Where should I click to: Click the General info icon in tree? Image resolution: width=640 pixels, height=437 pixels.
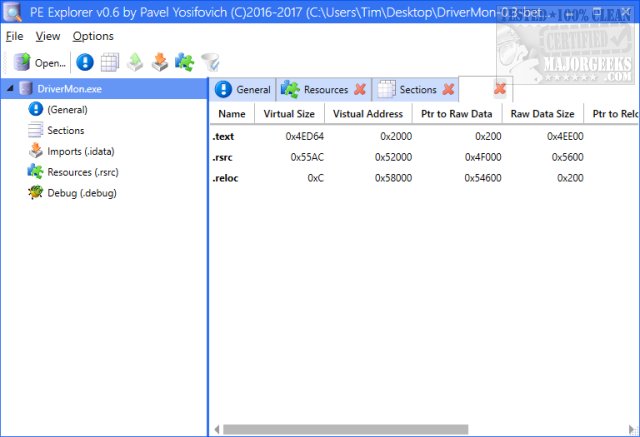(x=36, y=109)
